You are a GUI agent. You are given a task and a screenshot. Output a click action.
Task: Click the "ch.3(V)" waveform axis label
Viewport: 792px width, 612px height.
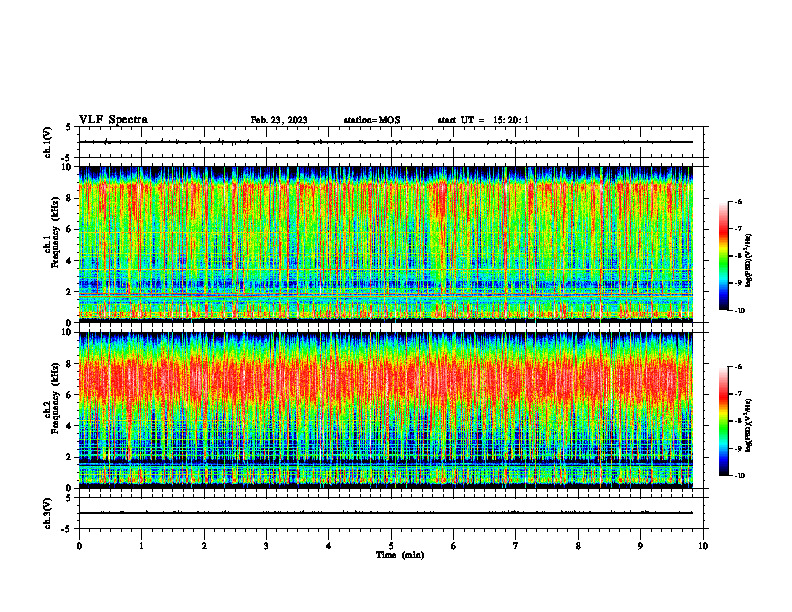click(47, 513)
